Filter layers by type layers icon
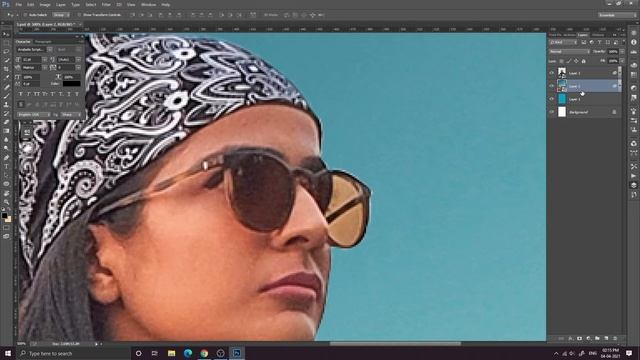Image resolution: width=640 pixels, height=360 pixels. [x=600, y=42]
